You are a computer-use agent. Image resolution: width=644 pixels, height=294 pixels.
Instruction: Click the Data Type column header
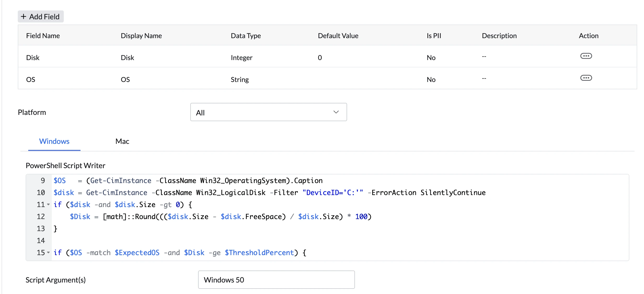pyautogui.click(x=246, y=36)
